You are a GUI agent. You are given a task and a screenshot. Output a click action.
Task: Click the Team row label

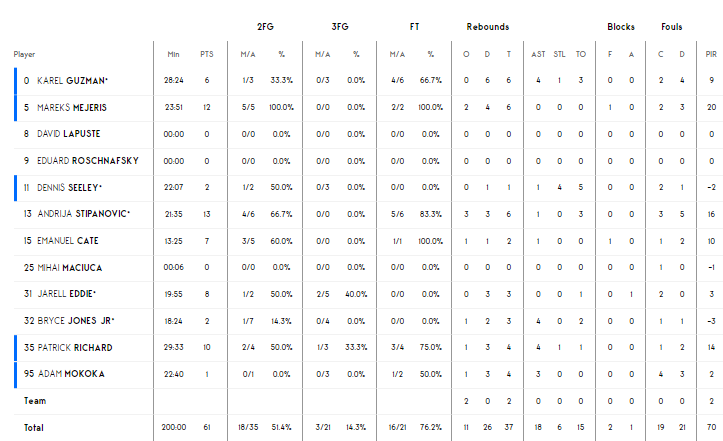click(x=35, y=400)
